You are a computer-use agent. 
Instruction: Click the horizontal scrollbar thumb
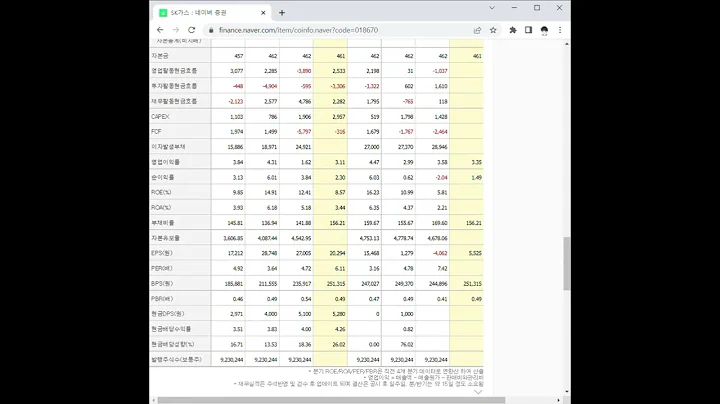coord(331,400)
